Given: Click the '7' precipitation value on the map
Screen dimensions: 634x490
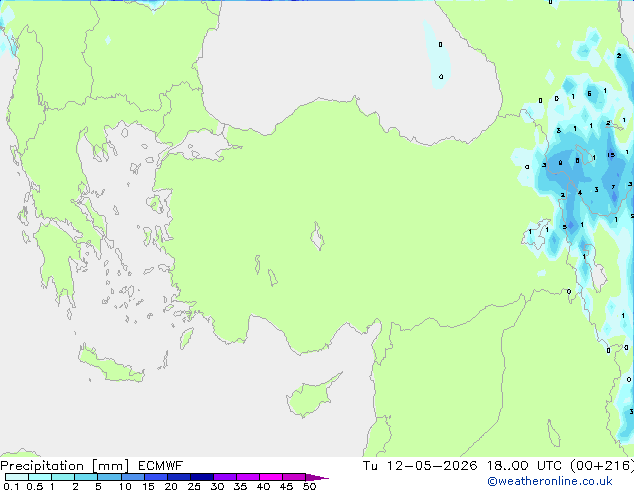Looking at the screenshot, I should [613, 187].
